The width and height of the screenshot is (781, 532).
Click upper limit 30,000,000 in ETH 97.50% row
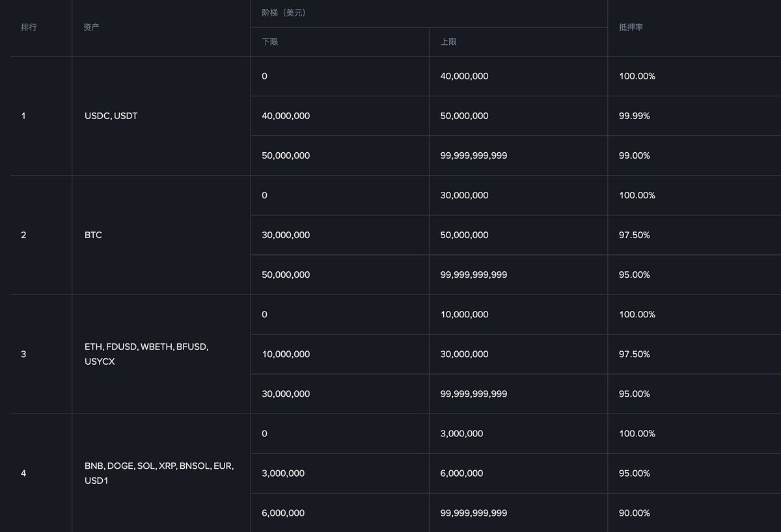pos(464,354)
